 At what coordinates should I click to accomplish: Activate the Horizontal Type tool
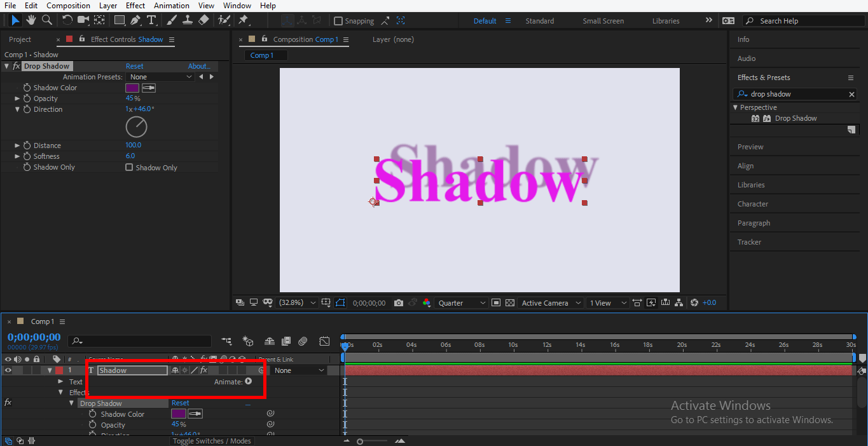pos(151,20)
